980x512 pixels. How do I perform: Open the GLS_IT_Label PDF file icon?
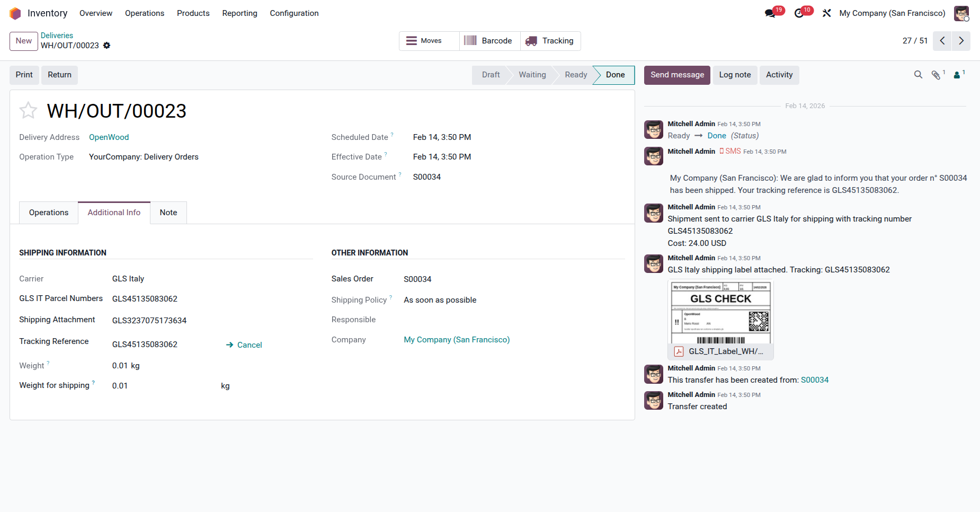(x=679, y=351)
